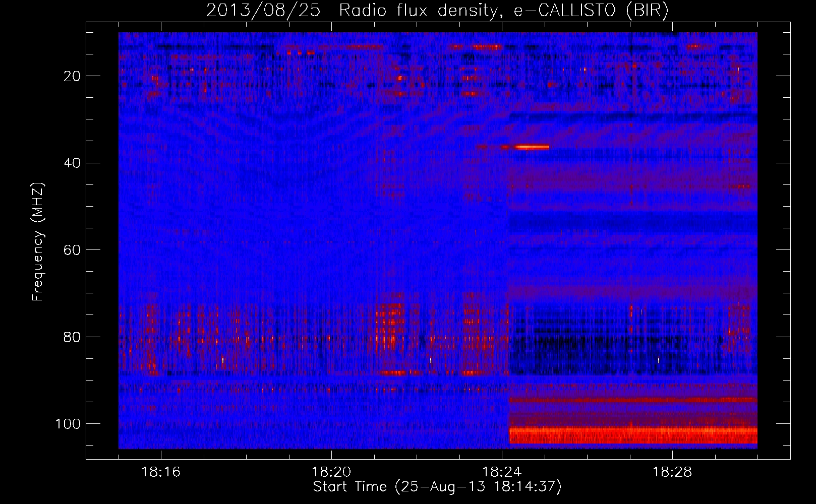Viewport: 816px width, 504px height.
Task: Click the '40' frequency tick label
Action: [x=73, y=163]
